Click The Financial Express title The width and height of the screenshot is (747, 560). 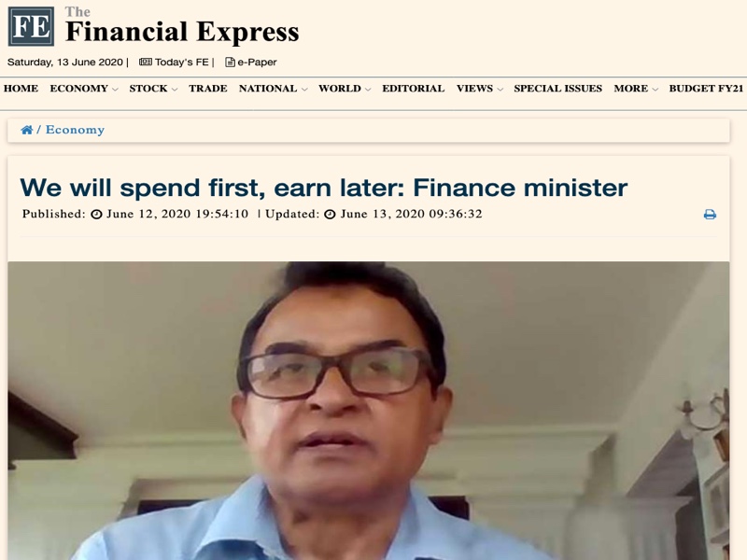click(182, 26)
